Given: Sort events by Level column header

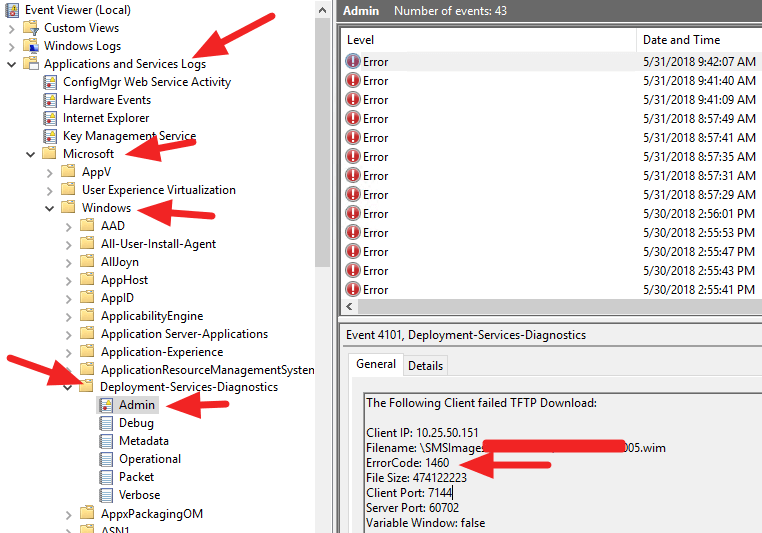Looking at the screenshot, I should pos(487,39).
